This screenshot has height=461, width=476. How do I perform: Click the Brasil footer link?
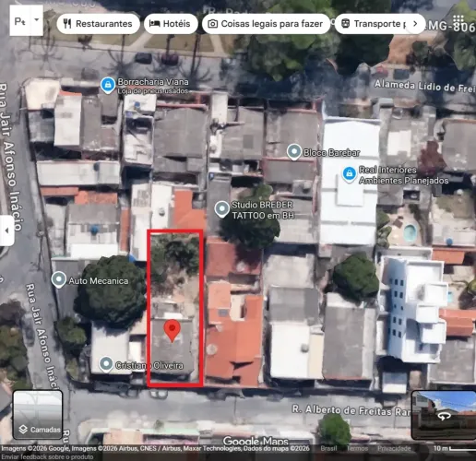328,448
